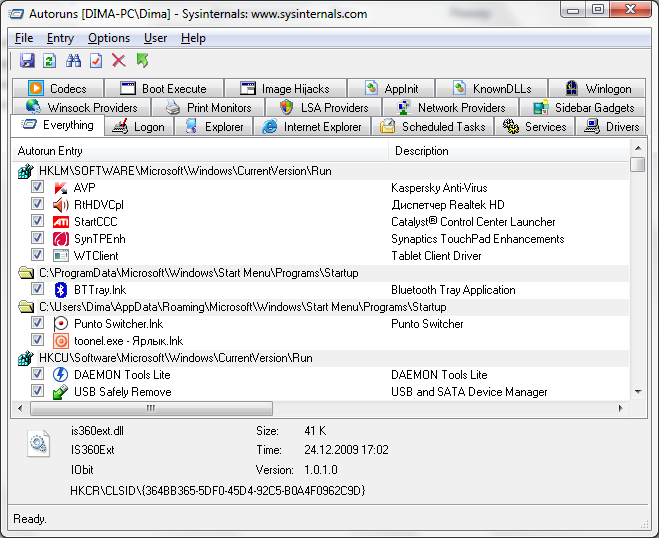This screenshot has height=538, width=659.
Task: Disable the StartCCC autorun checkbox
Action: click(37, 221)
